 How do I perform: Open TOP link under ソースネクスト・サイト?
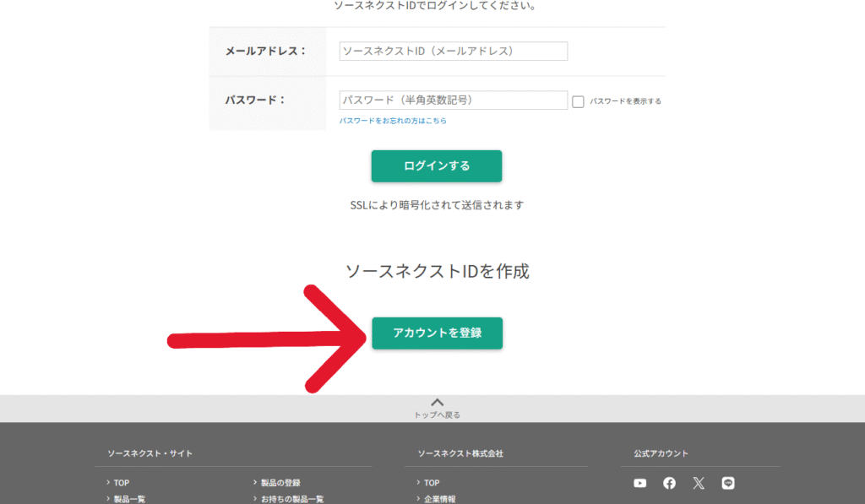(x=122, y=483)
